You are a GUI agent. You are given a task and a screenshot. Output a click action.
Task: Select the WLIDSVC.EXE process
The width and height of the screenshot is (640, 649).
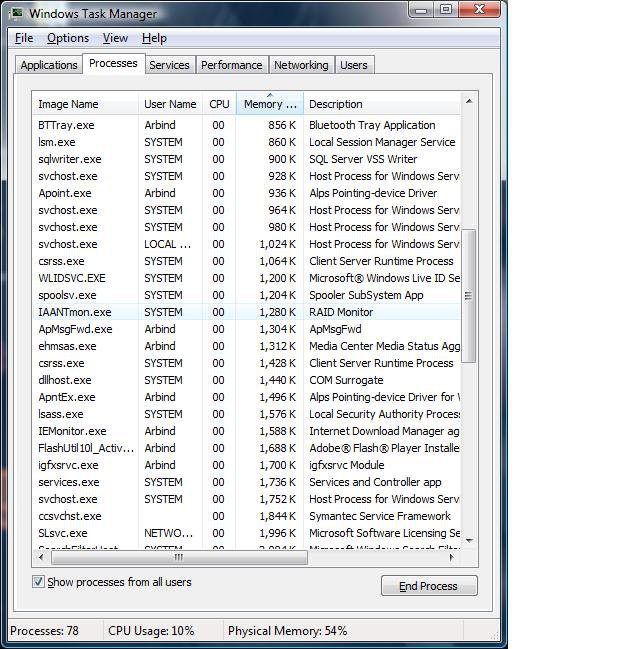coord(246,278)
